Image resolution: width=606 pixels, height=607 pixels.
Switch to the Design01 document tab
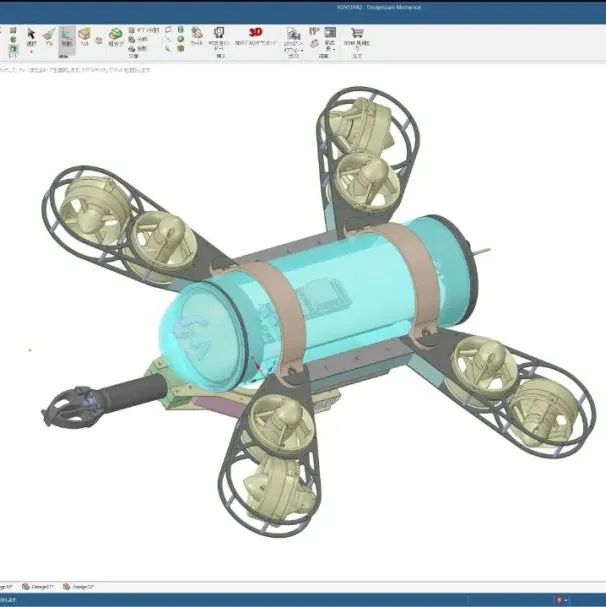(38, 587)
